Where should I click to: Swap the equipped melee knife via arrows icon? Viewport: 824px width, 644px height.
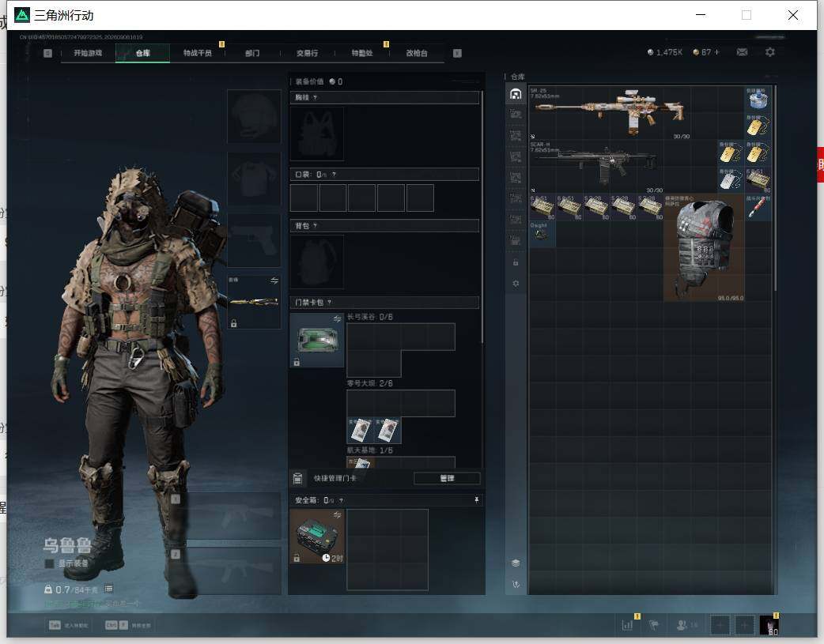(274, 281)
